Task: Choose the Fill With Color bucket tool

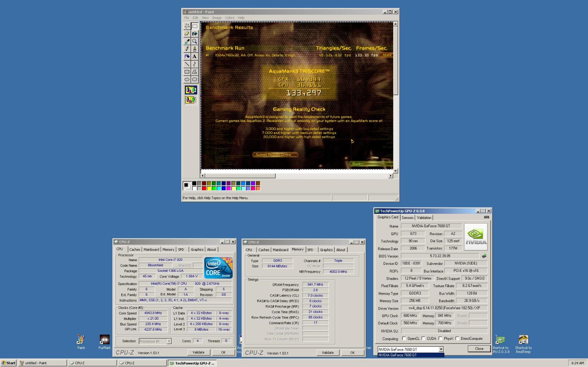Action: coord(195,34)
